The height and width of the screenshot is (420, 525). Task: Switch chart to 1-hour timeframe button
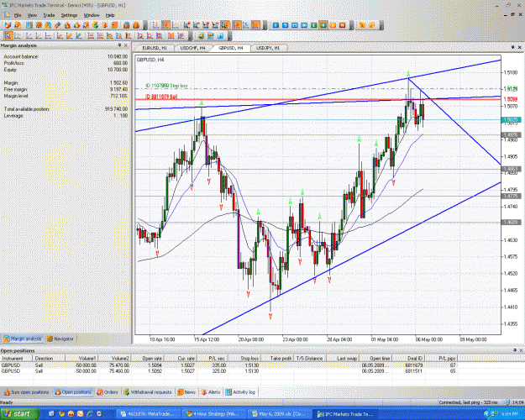(313, 25)
